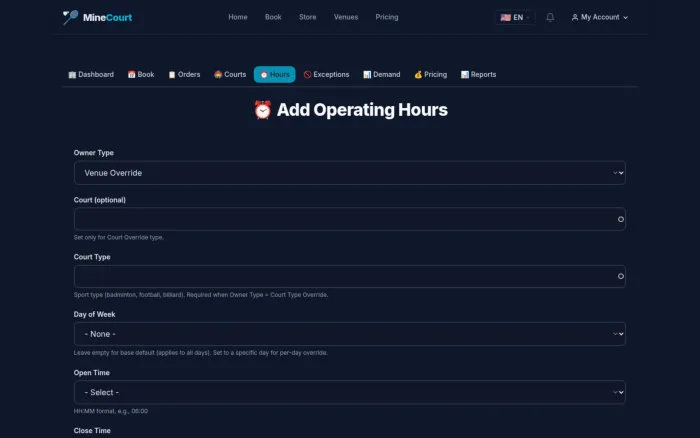
Task: Click the Courts tab stadium icon
Action: (218, 75)
